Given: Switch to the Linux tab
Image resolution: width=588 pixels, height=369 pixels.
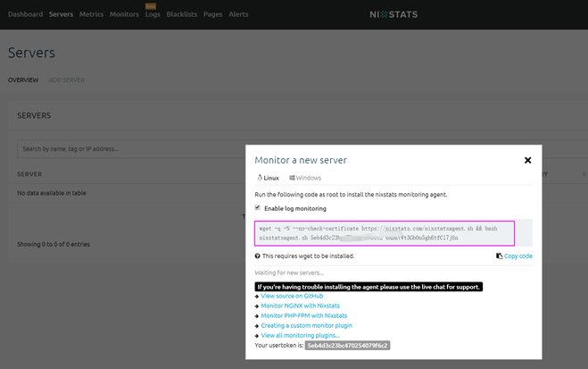Looking at the screenshot, I should (x=268, y=178).
